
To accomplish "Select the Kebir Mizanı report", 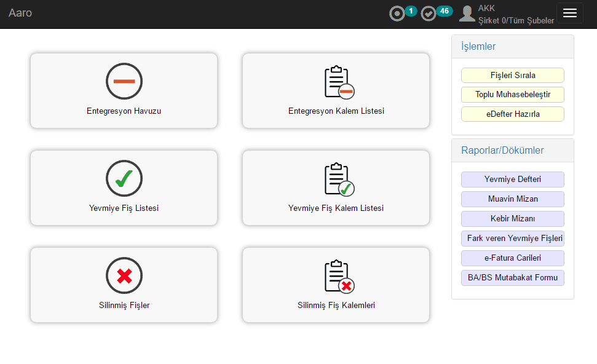I will tap(512, 219).
